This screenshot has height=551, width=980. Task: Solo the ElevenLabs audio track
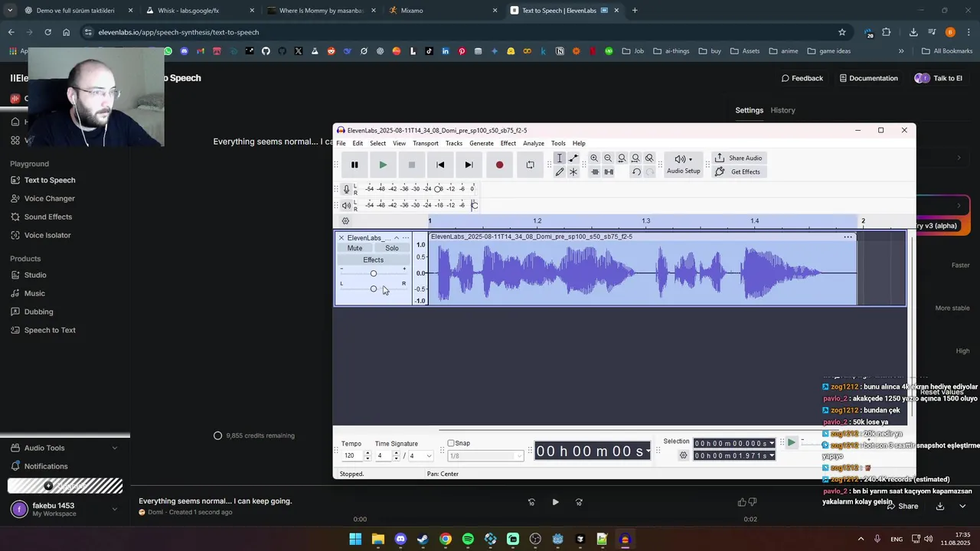point(392,248)
